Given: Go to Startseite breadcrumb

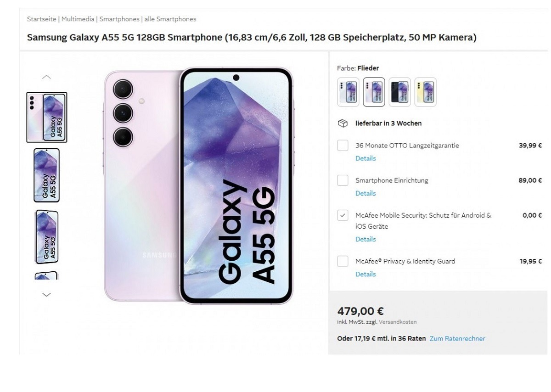Looking at the screenshot, I should [x=41, y=19].
